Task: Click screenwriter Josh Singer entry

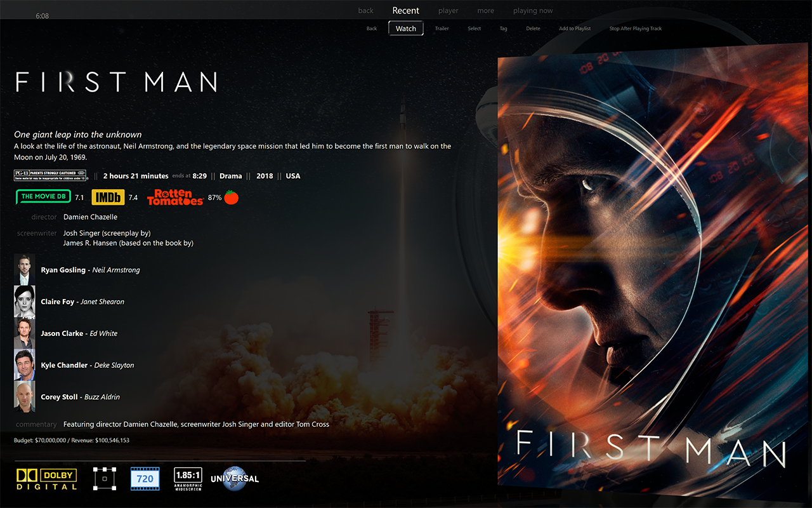Action: tap(107, 233)
